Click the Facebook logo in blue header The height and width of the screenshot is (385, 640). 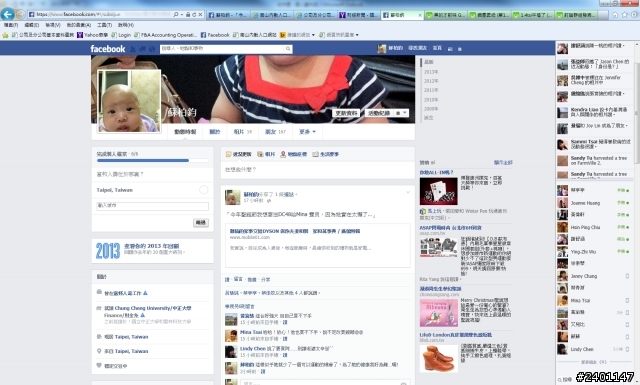tap(108, 49)
